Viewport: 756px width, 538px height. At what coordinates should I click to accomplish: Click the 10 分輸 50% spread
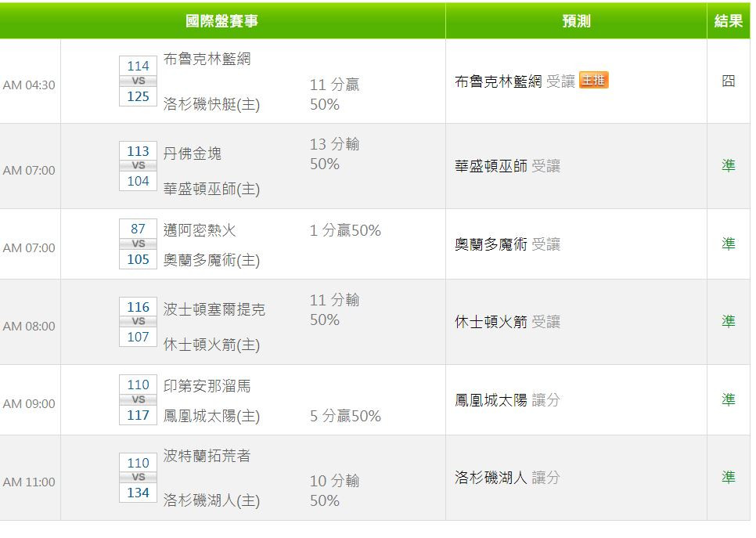pos(335,491)
